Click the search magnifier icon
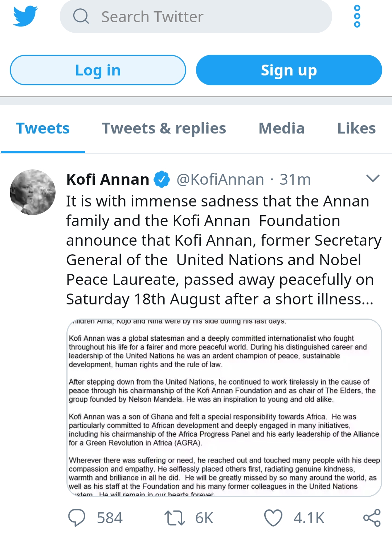The height and width of the screenshot is (541, 392). pos(81,16)
